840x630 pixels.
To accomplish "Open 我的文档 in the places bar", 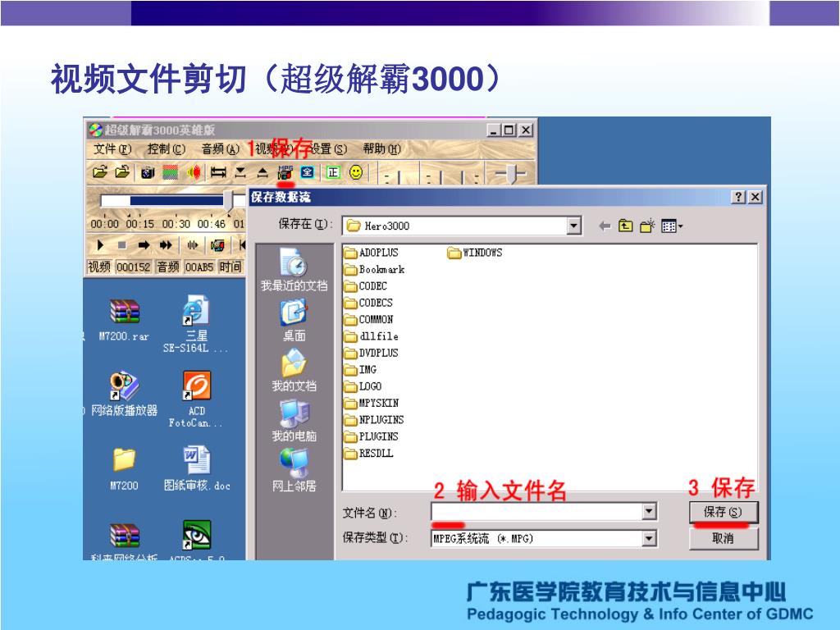I will [294, 370].
